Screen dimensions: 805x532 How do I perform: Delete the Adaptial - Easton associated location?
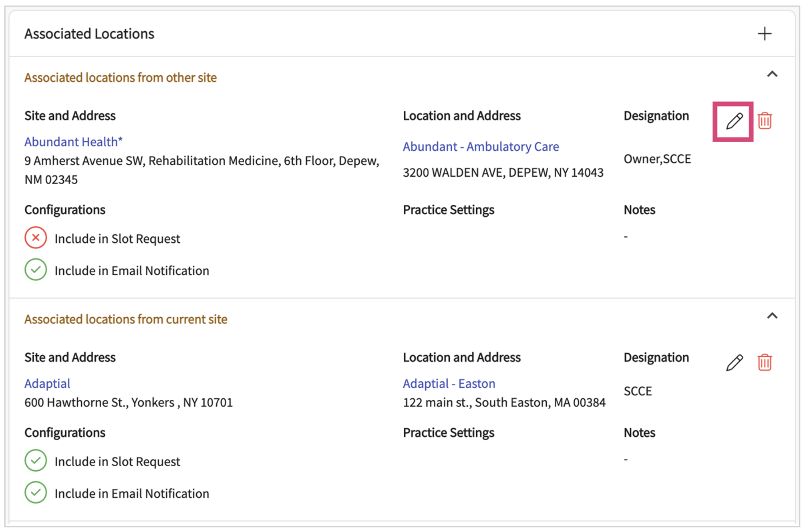tap(765, 363)
